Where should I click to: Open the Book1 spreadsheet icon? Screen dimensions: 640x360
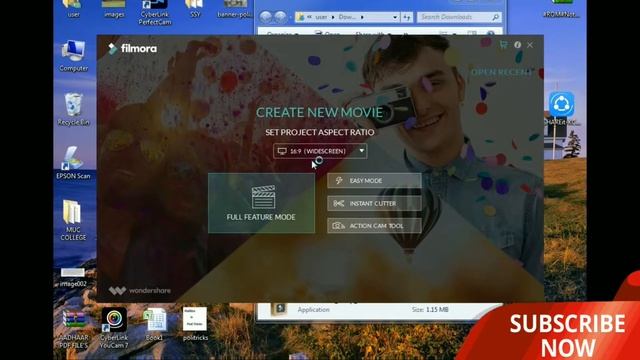coord(154,325)
